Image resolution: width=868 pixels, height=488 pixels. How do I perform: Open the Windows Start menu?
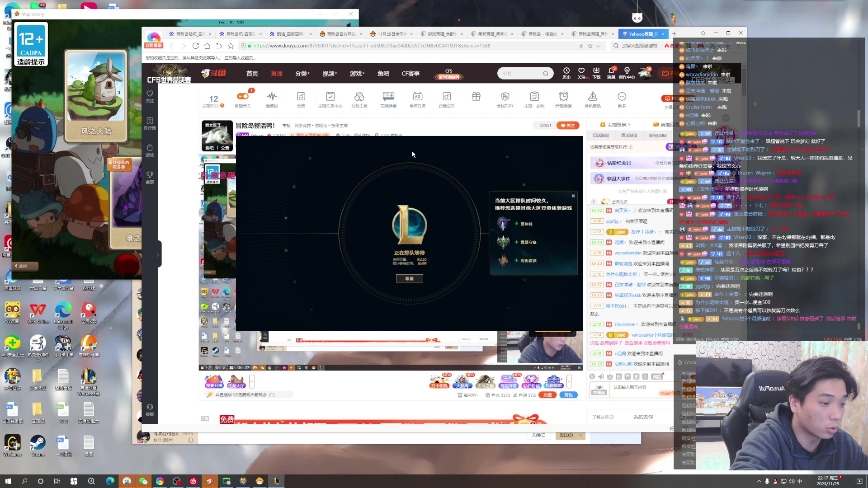pyautogui.click(x=8, y=481)
